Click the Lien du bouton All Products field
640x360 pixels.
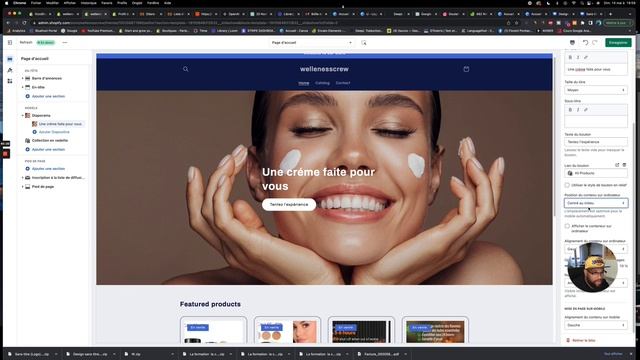point(596,173)
